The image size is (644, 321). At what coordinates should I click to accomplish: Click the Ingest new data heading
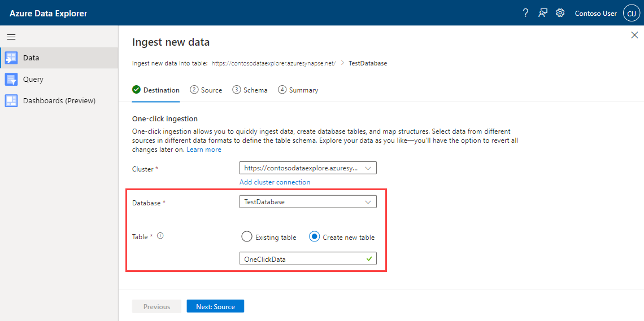pos(171,42)
